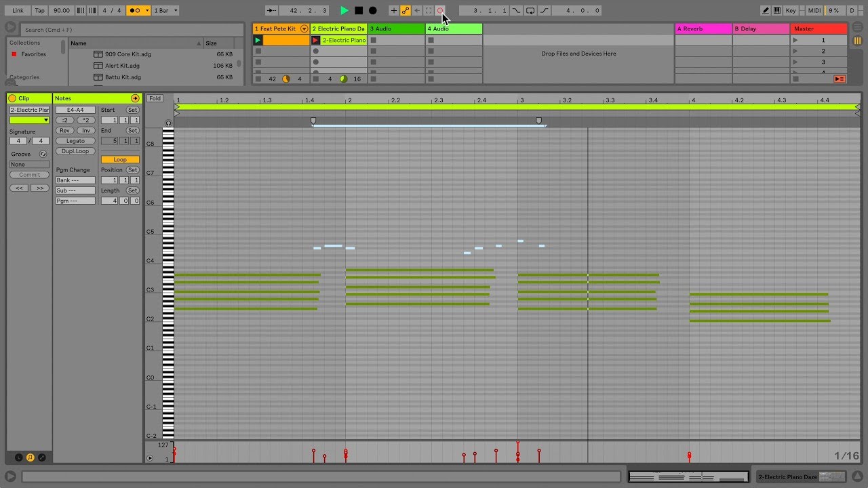868x488 pixels.
Task: Select the A Reverb return track
Action: coord(704,28)
